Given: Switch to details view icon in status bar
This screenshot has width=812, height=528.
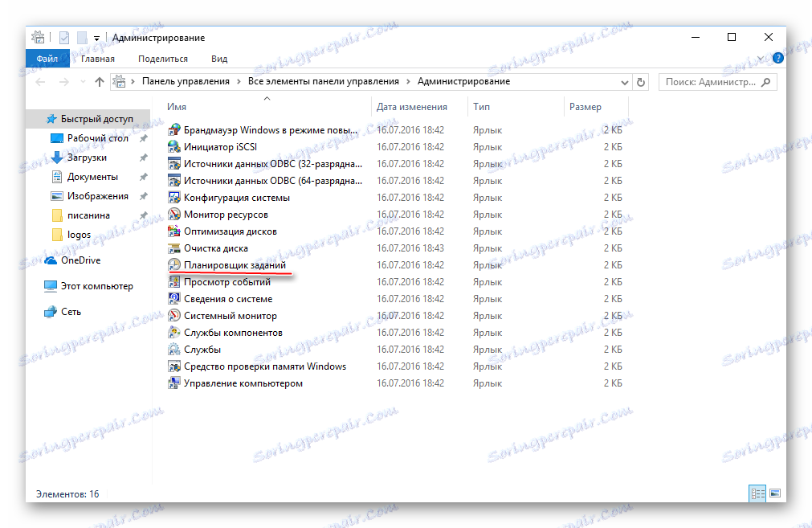Looking at the screenshot, I should click(757, 493).
